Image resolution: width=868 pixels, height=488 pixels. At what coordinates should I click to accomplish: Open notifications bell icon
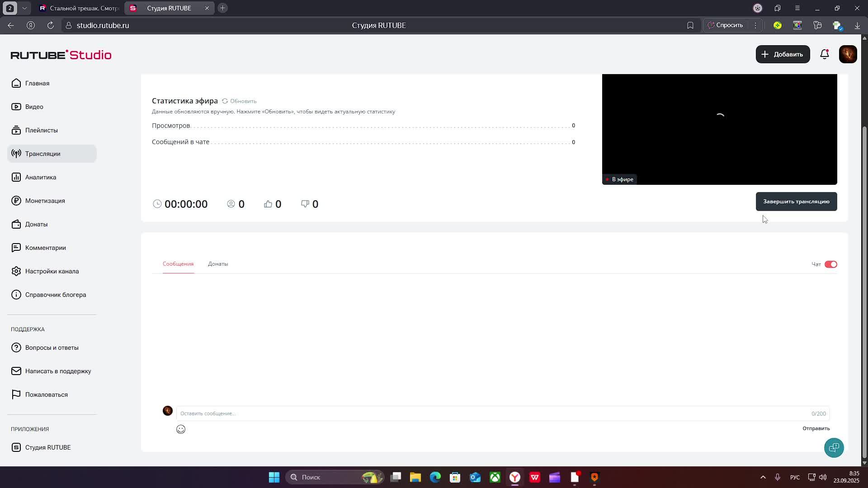[x=825, y=54]
